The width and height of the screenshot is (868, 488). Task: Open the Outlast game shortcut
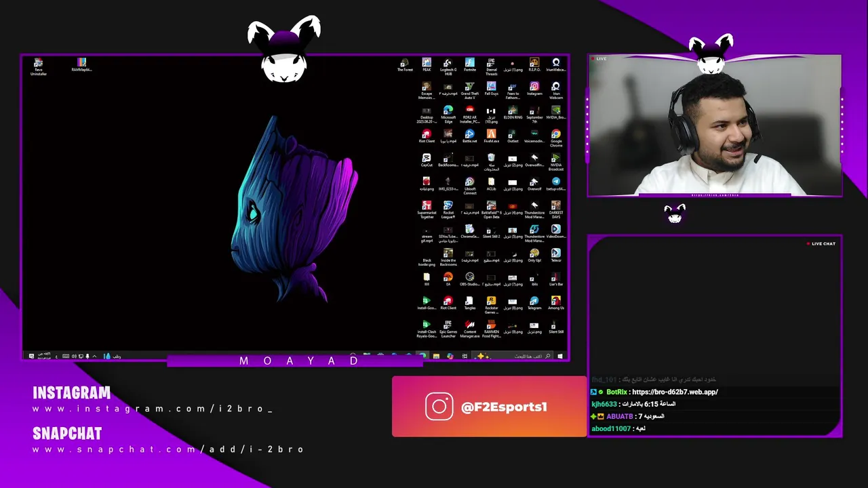click(x=513, y=137)
